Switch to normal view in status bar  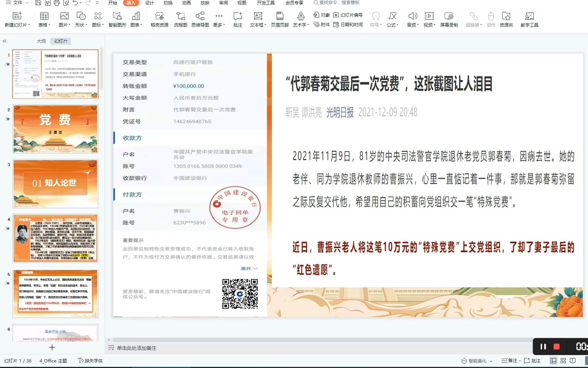[x=553, y=361]
